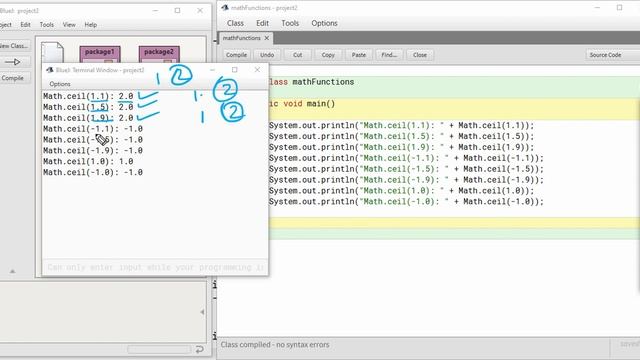Open the Tools menu in the editor window
The width and height of the screenshot is (640, 360).
[290, 23]
